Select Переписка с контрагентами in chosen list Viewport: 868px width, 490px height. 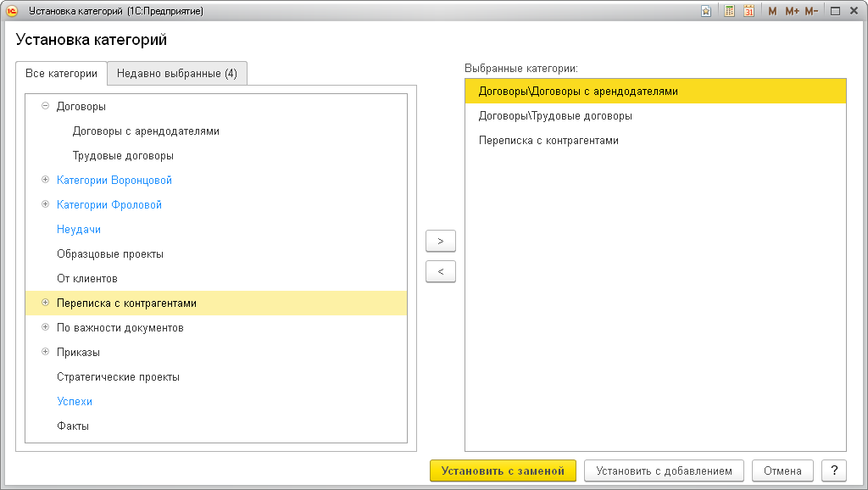click(655, 140)
